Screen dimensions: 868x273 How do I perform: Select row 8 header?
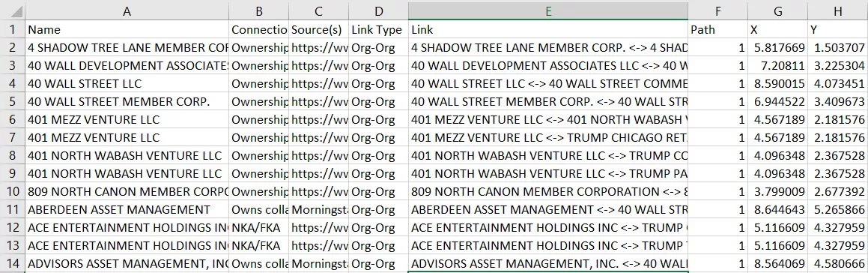[12, 155]
